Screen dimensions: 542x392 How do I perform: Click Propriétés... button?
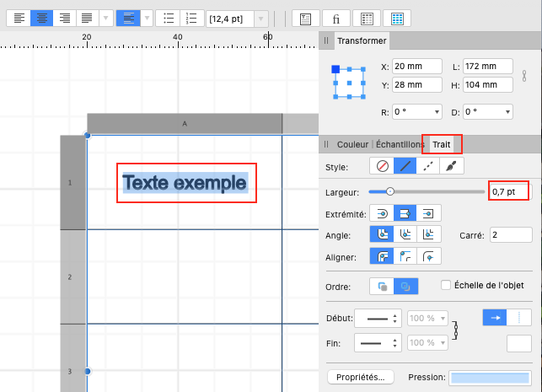point(361,377)
